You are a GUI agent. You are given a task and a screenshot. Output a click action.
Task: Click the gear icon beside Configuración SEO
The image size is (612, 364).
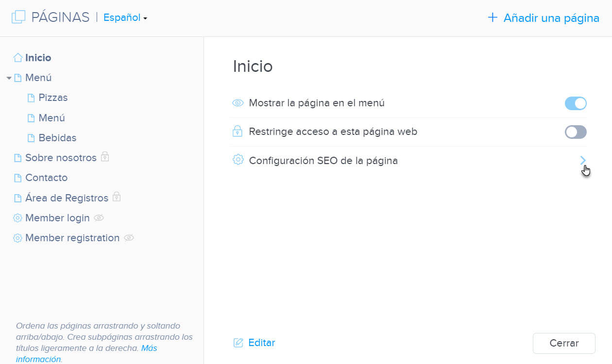(x=238, y=160)
